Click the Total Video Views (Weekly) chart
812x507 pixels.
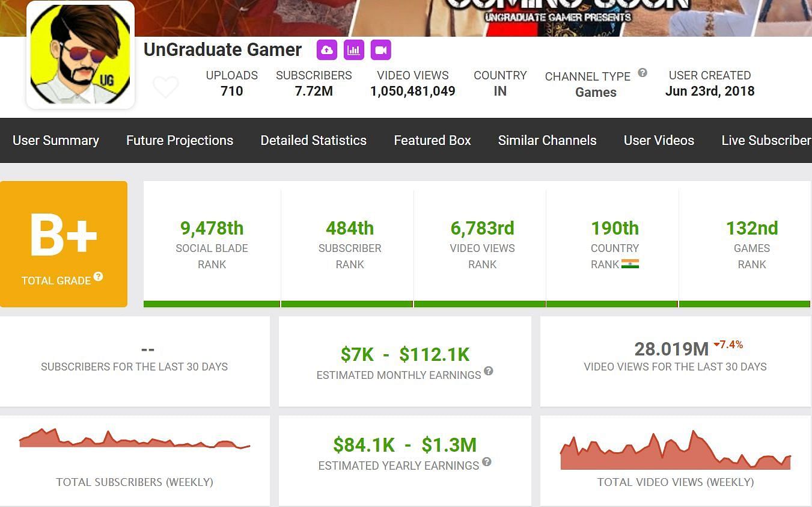(x=676, y=450)
